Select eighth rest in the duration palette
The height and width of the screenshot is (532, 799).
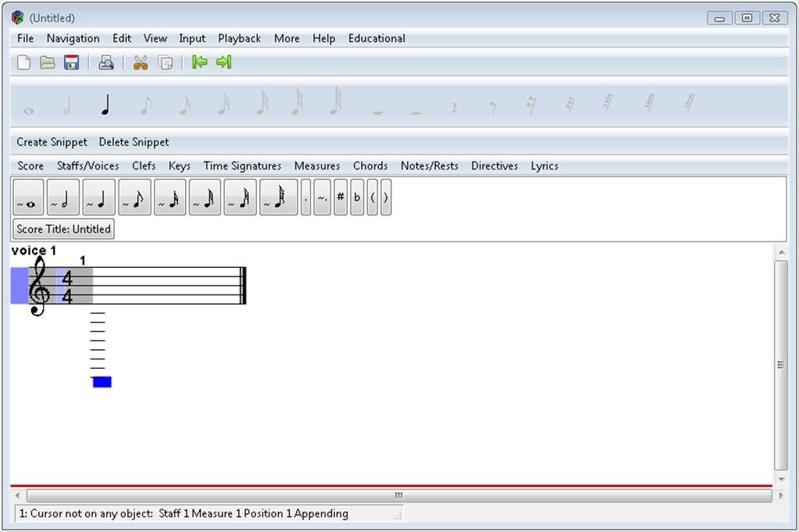(x=493, y=107)
